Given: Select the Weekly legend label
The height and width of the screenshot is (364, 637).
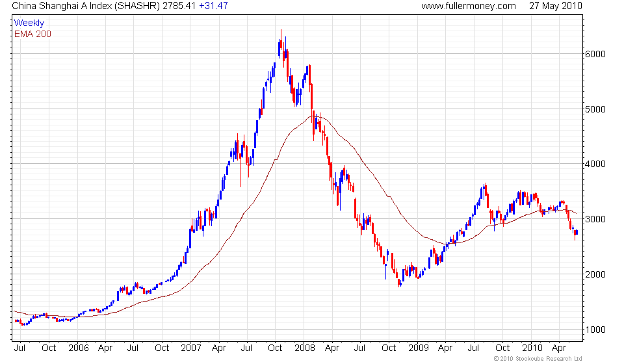Looking at the screenshot, I should [29, 23].
